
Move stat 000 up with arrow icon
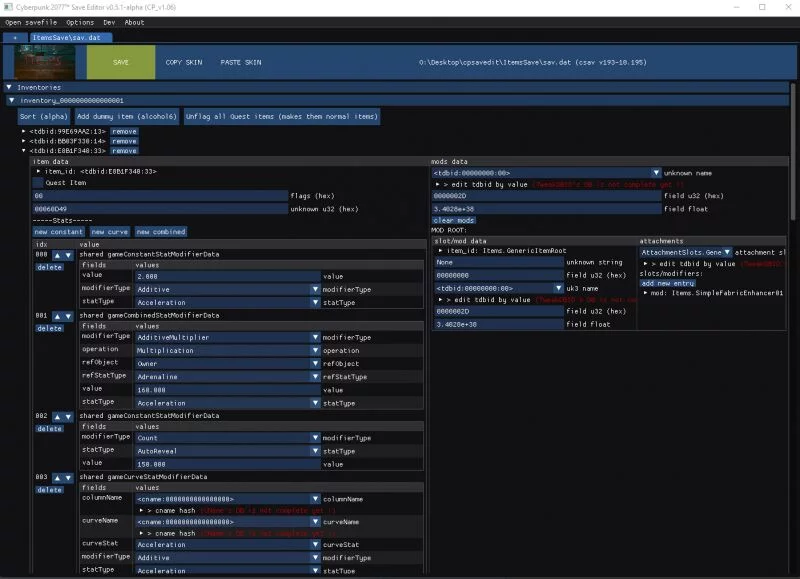(x=57, y=255)
